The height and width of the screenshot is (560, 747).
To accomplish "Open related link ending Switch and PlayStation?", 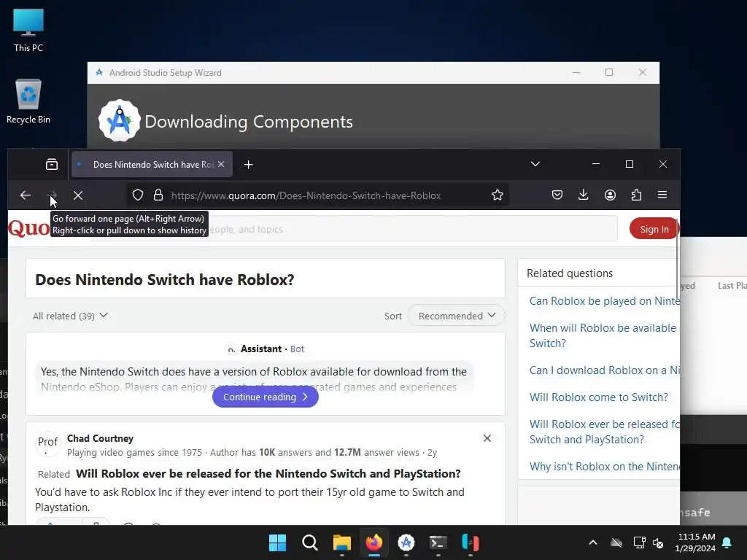I will click(605, 432).
